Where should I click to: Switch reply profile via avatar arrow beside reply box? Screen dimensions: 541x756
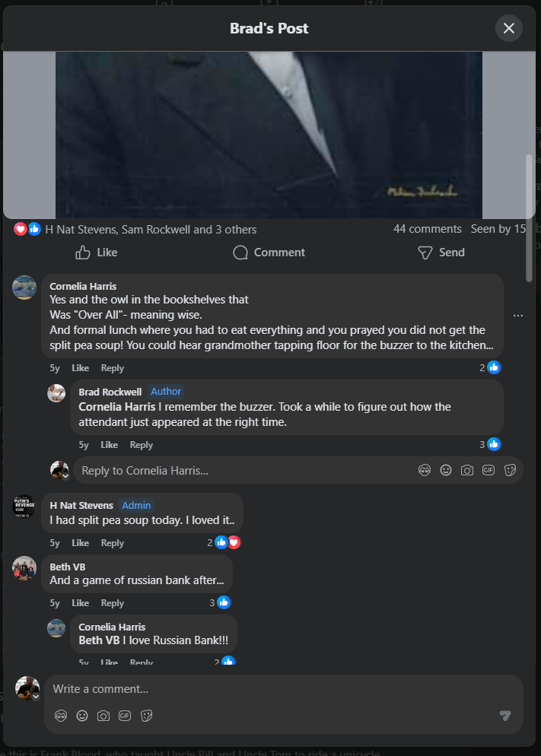65,477
